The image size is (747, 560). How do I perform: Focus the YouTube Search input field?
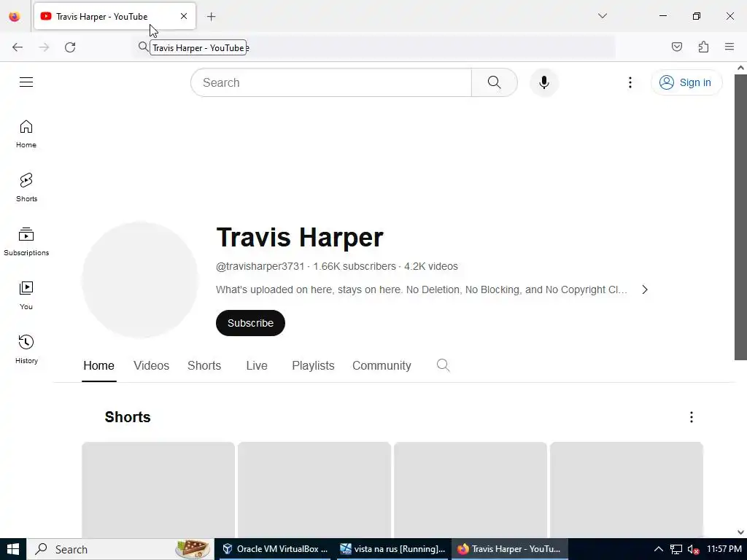pos(331,82)
